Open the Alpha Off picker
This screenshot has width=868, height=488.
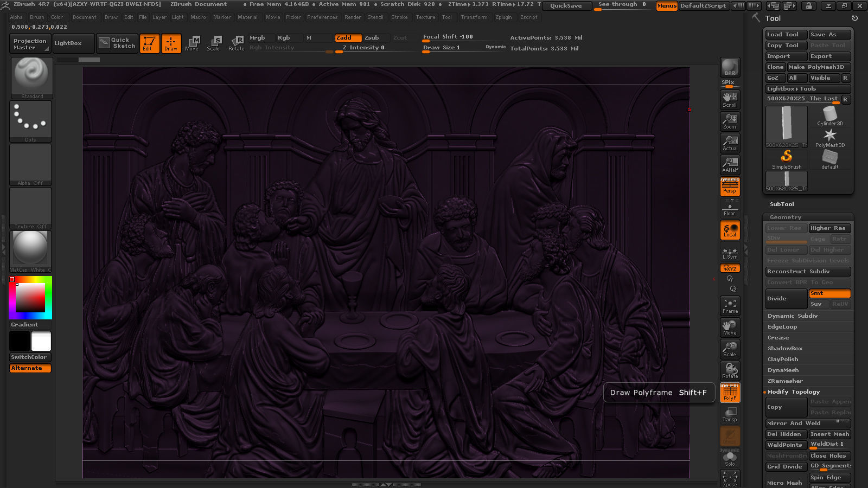tap(30, 165)
